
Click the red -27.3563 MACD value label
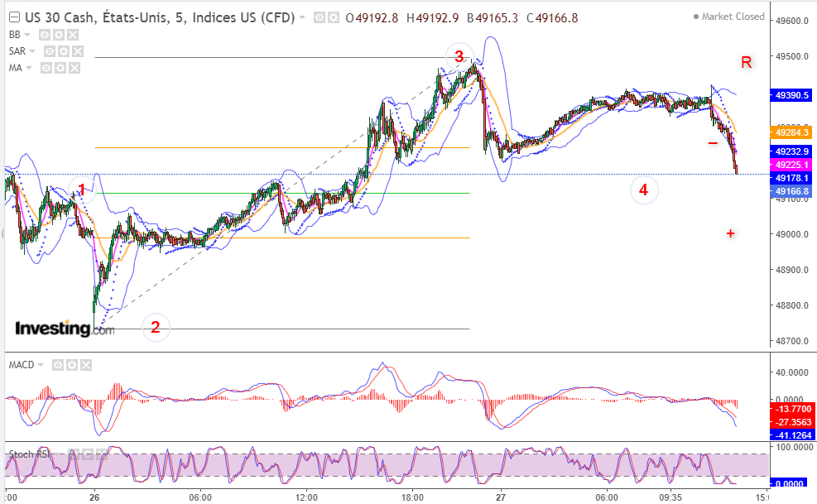coord(791,422)
